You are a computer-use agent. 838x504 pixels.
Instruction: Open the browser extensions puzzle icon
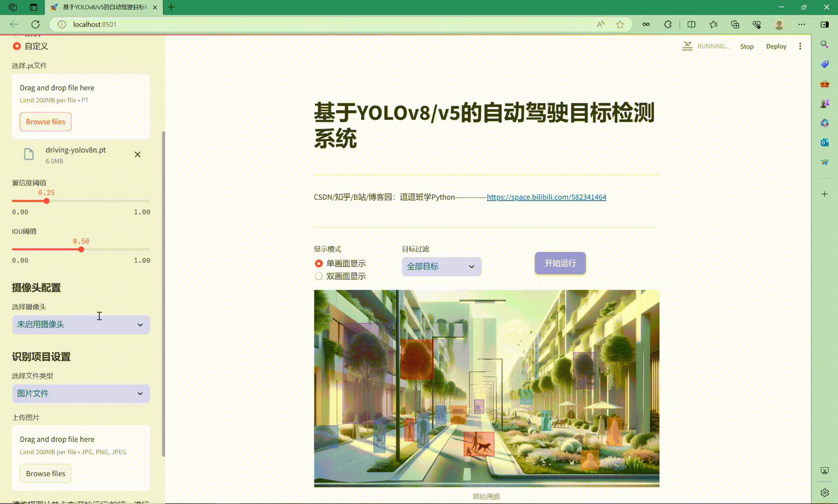coord(668,24)
